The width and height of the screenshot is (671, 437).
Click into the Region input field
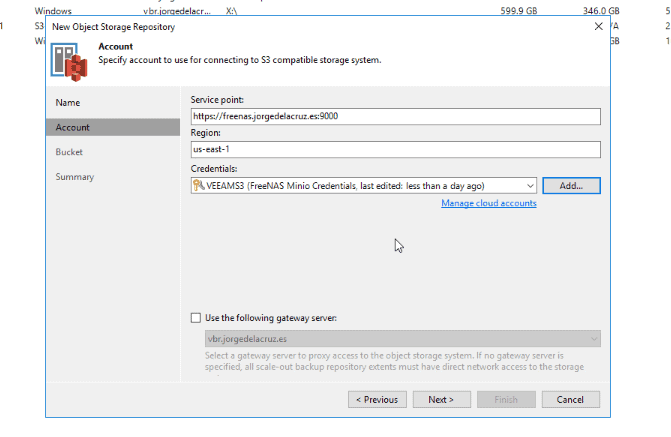click(395, 149)
